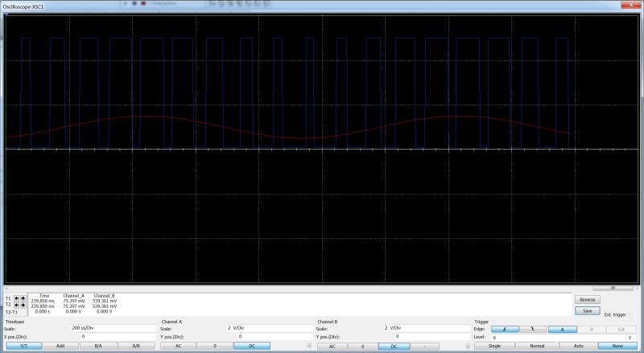The width and height of the screenshot is (644, 353).
Task: Click horizontal scrollbar thumb under display
Action: tap(613, 288)
